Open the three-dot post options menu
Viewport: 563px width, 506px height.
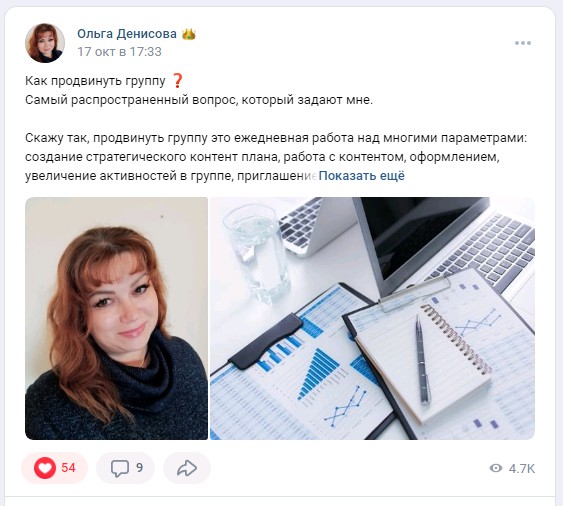[522, 43]
